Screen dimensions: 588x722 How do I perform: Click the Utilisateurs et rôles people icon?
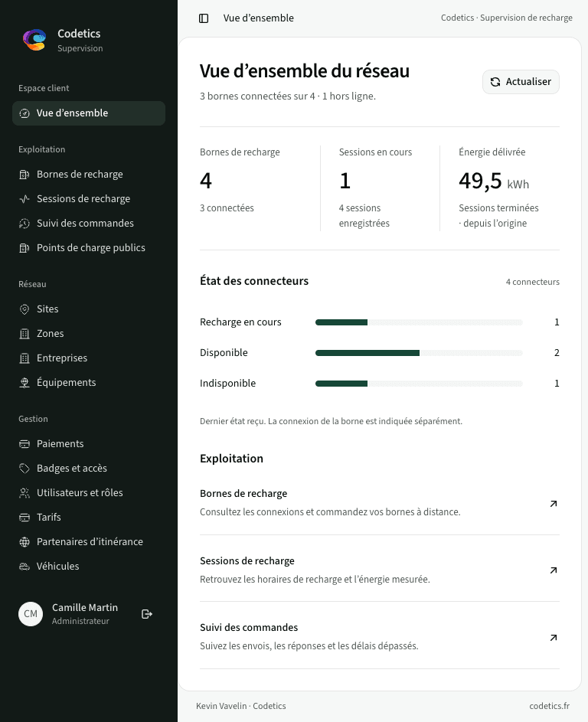click(x=24, y=493)
